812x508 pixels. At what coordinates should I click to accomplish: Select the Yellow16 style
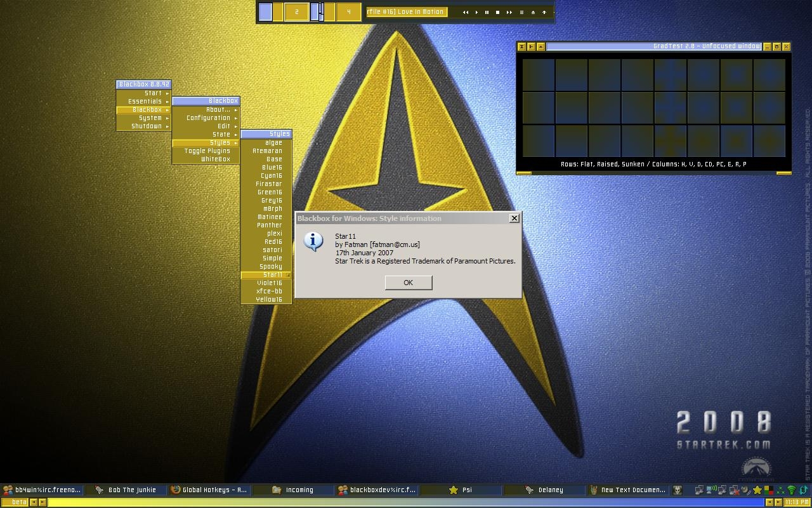pyautogui.click(x=266, y=300)
